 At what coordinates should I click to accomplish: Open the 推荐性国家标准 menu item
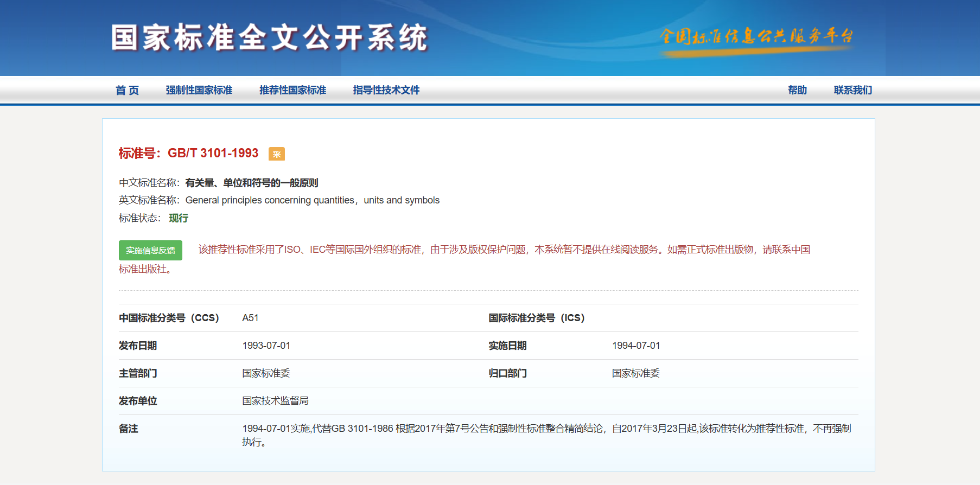292,90
